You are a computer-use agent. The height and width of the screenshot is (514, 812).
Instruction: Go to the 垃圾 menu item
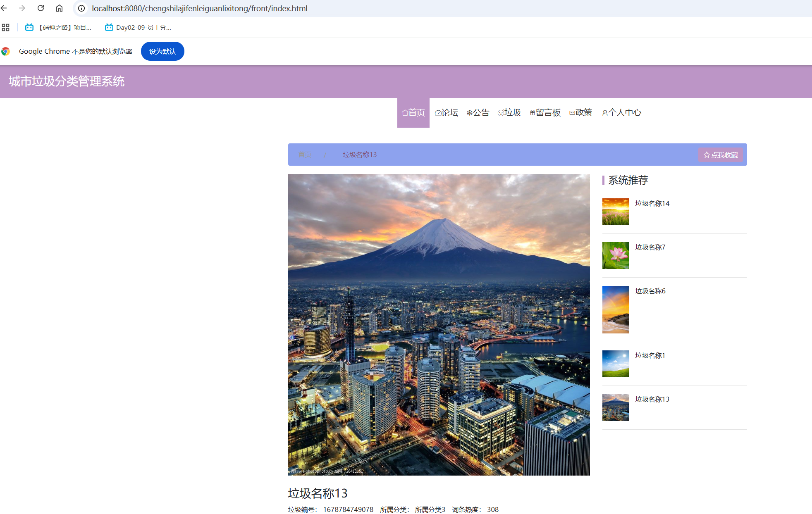(x=509, y=113)
